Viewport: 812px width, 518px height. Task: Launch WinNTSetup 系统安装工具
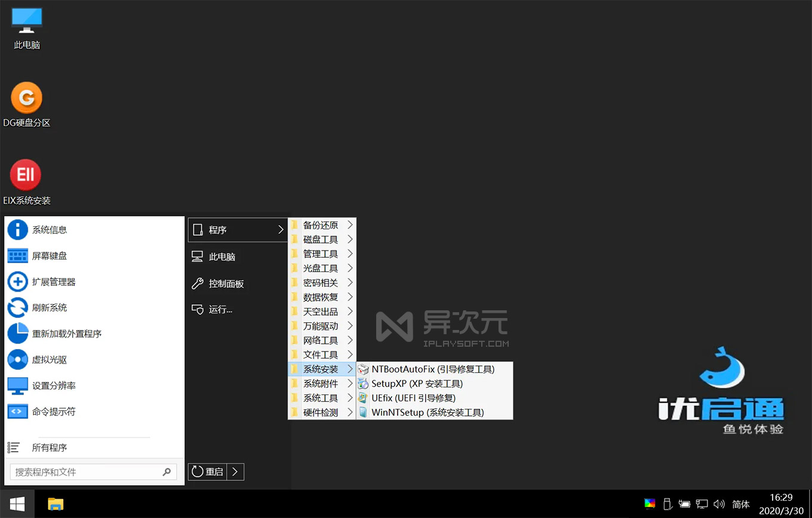point(425,412)
